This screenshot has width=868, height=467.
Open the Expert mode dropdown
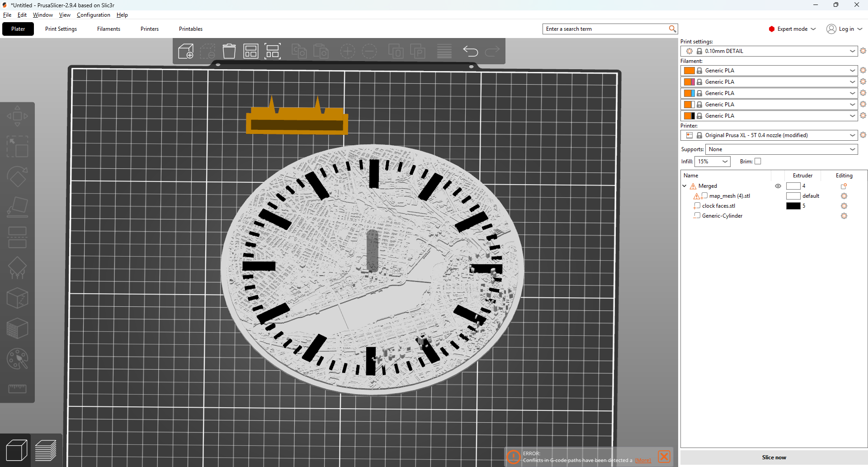coord(792,29)
